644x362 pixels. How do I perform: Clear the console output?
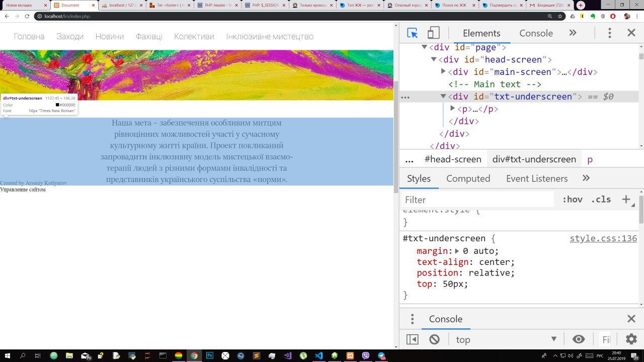434,339
